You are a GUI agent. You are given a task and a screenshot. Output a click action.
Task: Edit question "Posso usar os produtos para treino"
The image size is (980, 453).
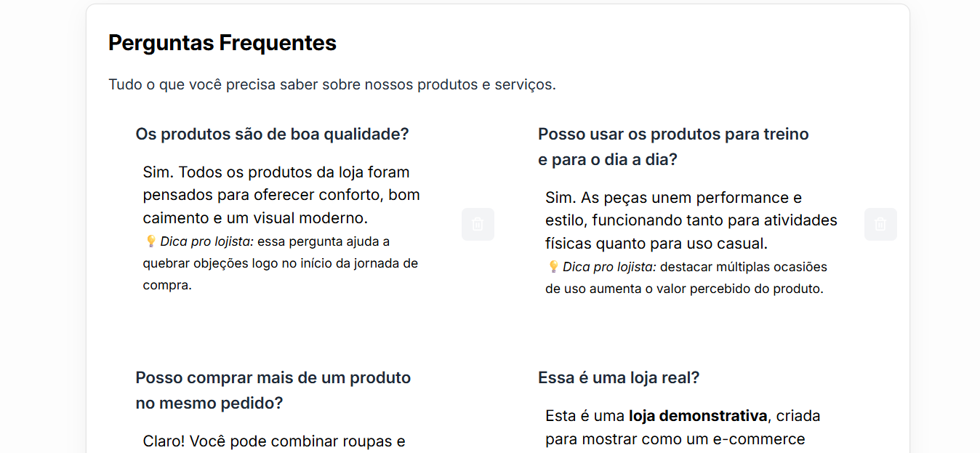click(673, 134)
